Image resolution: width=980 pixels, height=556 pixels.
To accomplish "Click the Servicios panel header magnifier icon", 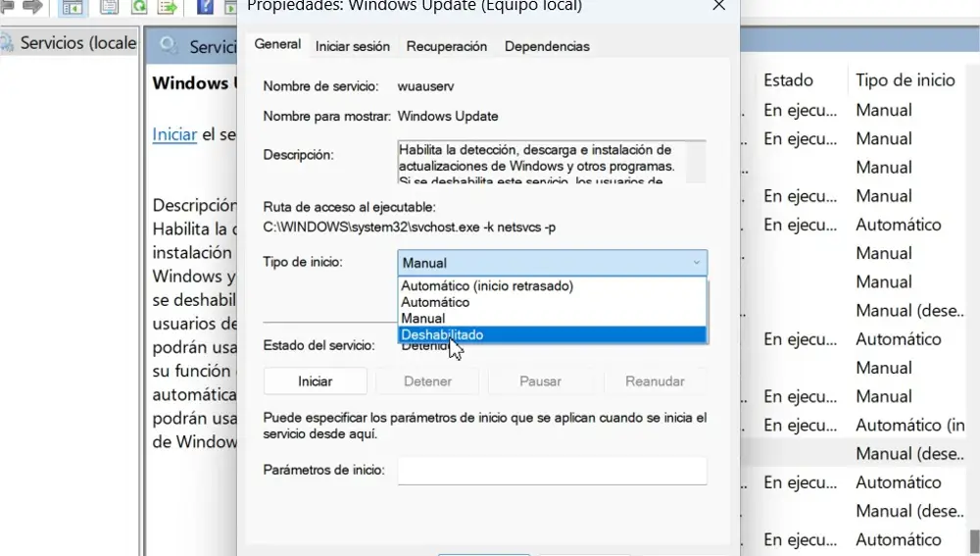I will pyautogui.click(x=168, y=45).
